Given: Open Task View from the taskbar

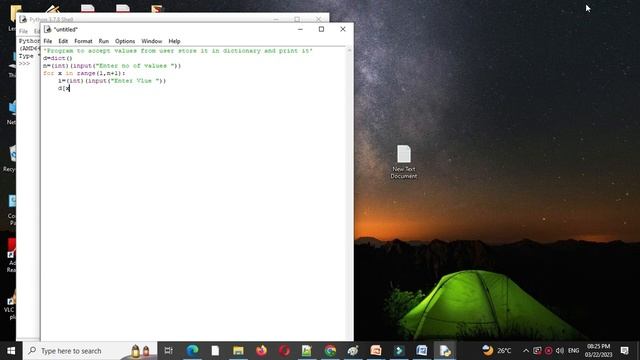Looking at the screenshot, I should point(169,351).
